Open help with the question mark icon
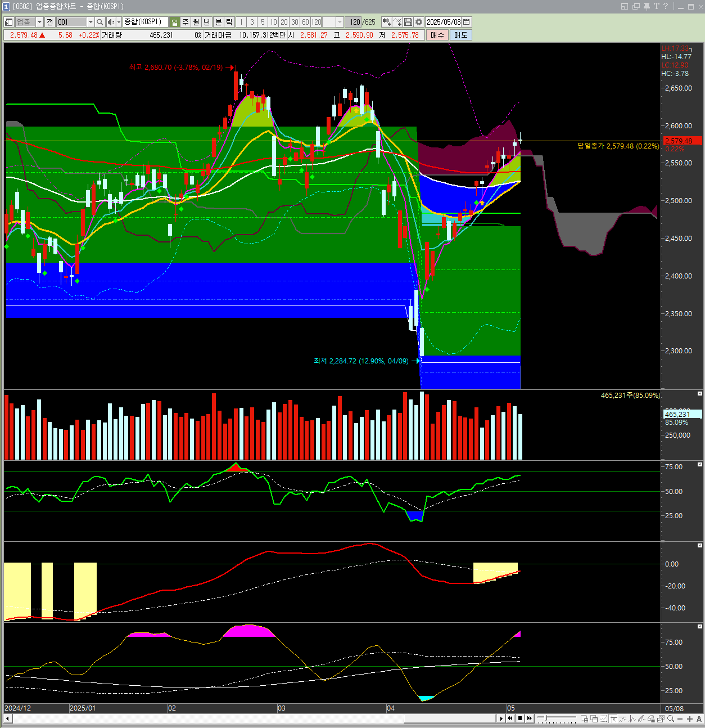 coord(666,6)
